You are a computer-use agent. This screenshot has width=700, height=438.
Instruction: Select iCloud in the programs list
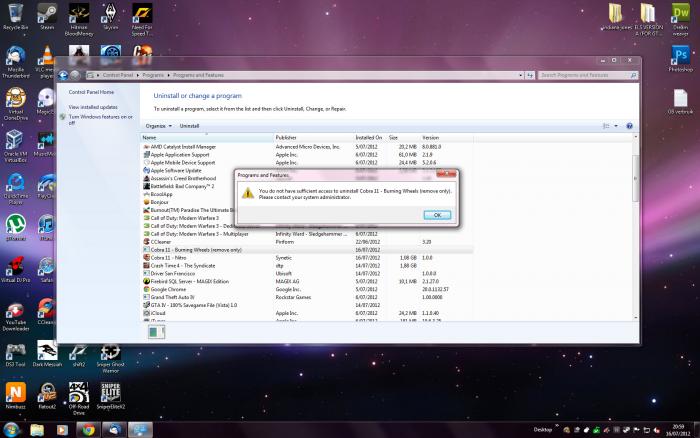(307, 313)
